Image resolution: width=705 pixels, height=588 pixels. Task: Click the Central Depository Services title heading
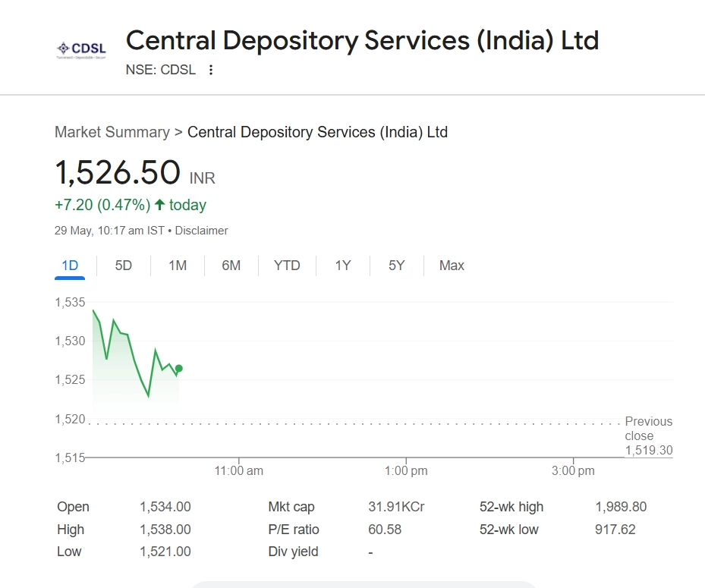362,40
